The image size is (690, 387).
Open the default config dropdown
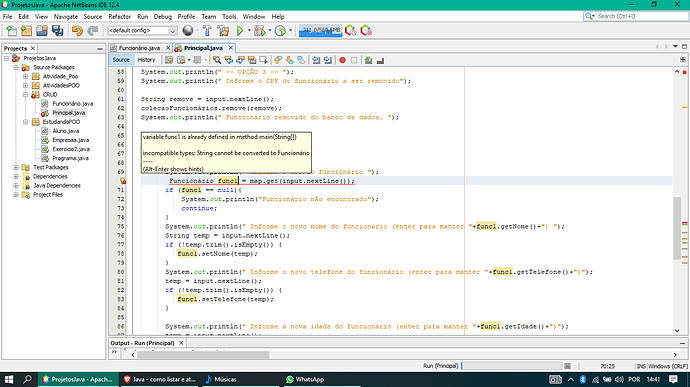(142, 30)
